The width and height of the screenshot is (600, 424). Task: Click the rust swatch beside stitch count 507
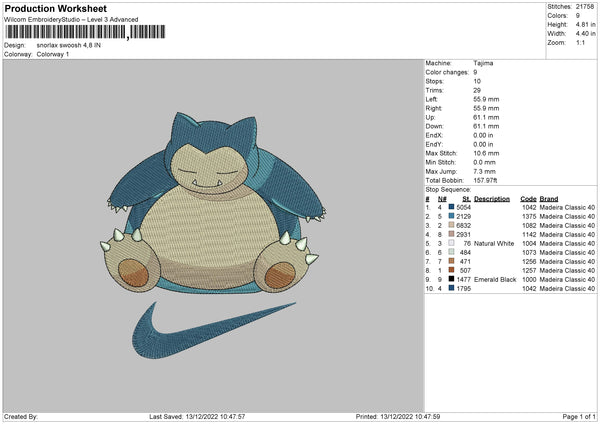[452, 270]
